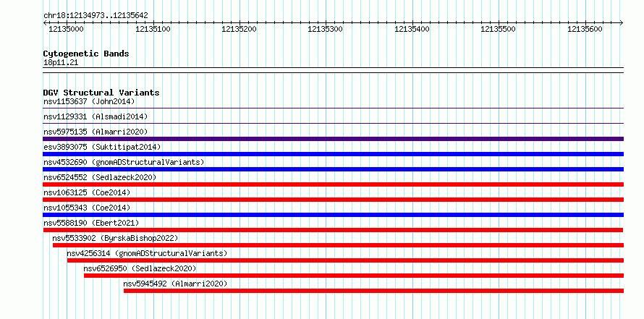The height and width of the screenshot is (319, 644).
Task: Open variant nsv1129331 (Alsmadi2014) label
Action: pos(96,116)
